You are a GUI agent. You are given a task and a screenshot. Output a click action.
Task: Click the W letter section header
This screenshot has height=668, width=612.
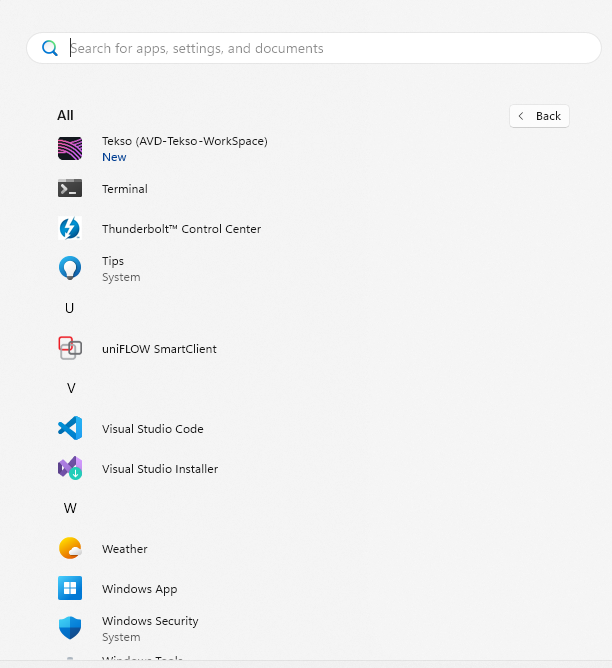pos(70,508)
